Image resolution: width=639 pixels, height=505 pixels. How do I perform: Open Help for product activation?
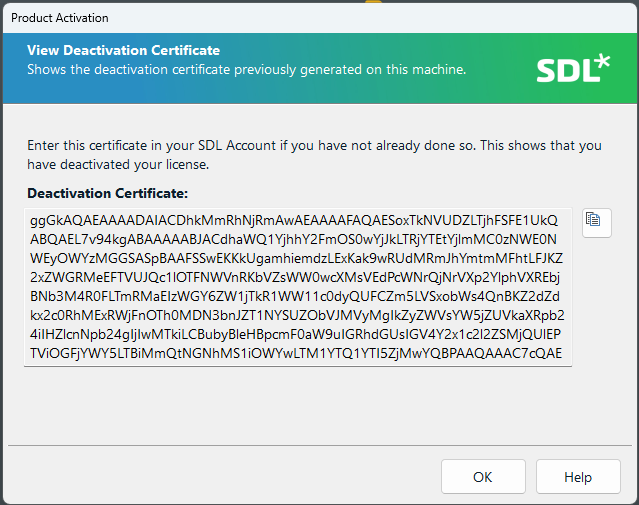(578, 477)
